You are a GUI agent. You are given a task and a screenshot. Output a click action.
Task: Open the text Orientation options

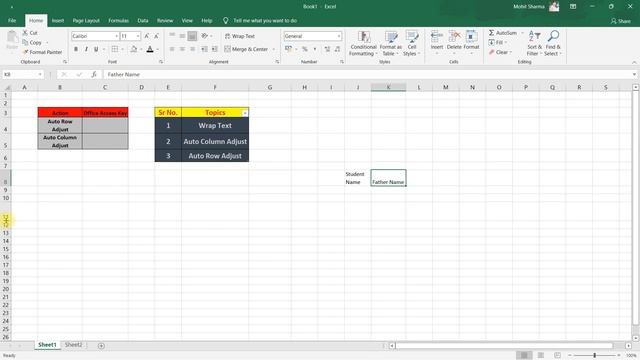coord(204,36)
